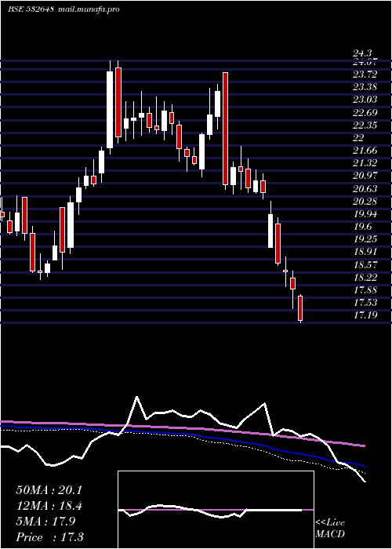
Task: Select the 23.38 price axis label
Action: pos(365,87)
